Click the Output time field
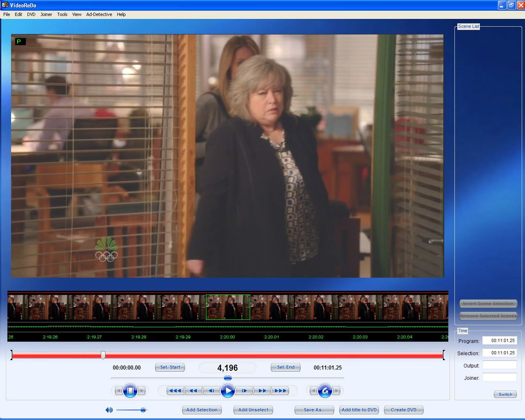 point(500,365)
